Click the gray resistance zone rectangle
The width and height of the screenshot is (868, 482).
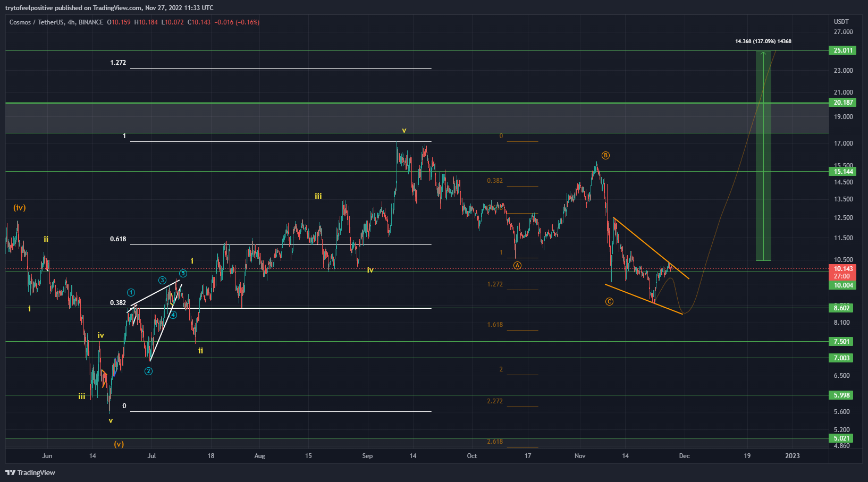click(x=417, y=118)
